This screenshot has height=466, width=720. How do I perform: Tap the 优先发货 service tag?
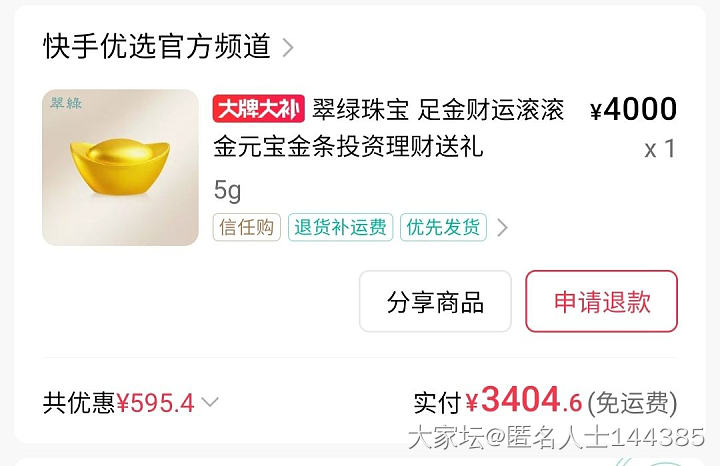[x=443, y=227]
